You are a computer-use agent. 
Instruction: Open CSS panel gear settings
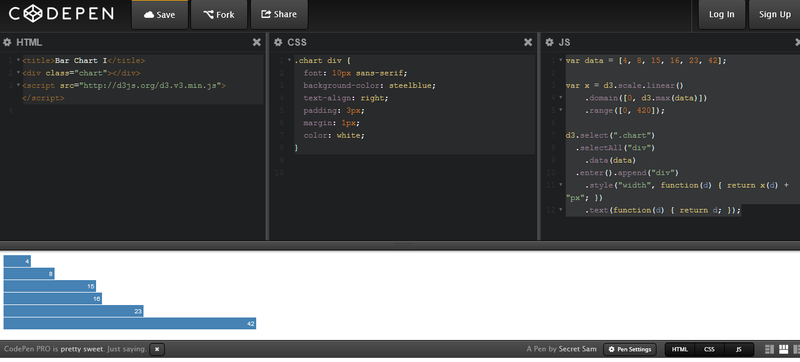click(x=278, y=42)
